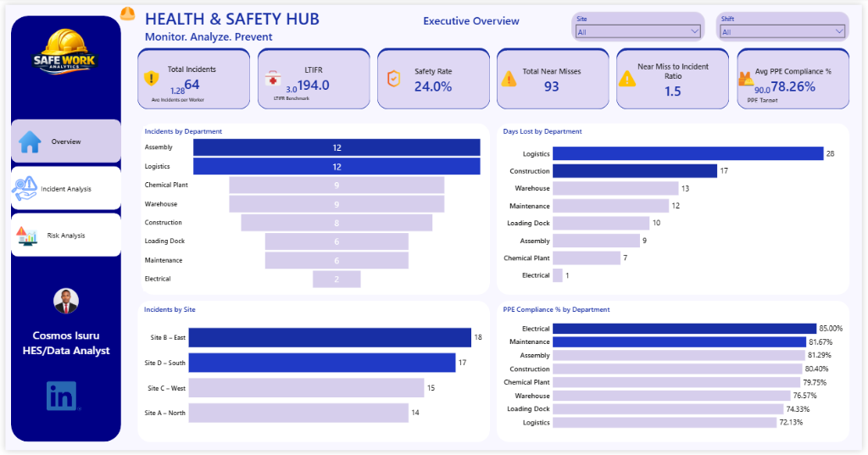This screenshot has width=868, height=455.
Task: Click the checkmark shield icon on Safety Rate card
Action: pos(393,79)
